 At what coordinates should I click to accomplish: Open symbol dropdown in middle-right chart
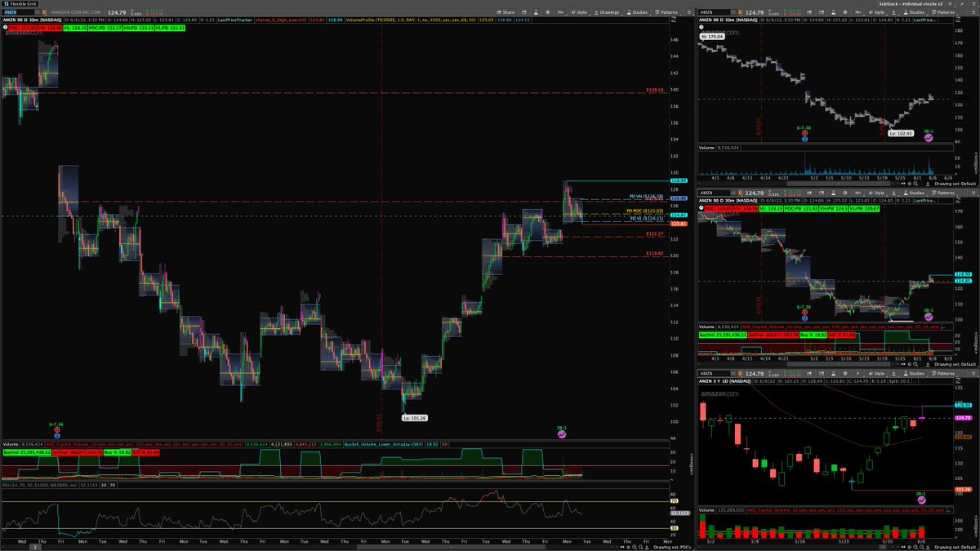(x=733, y=193)
